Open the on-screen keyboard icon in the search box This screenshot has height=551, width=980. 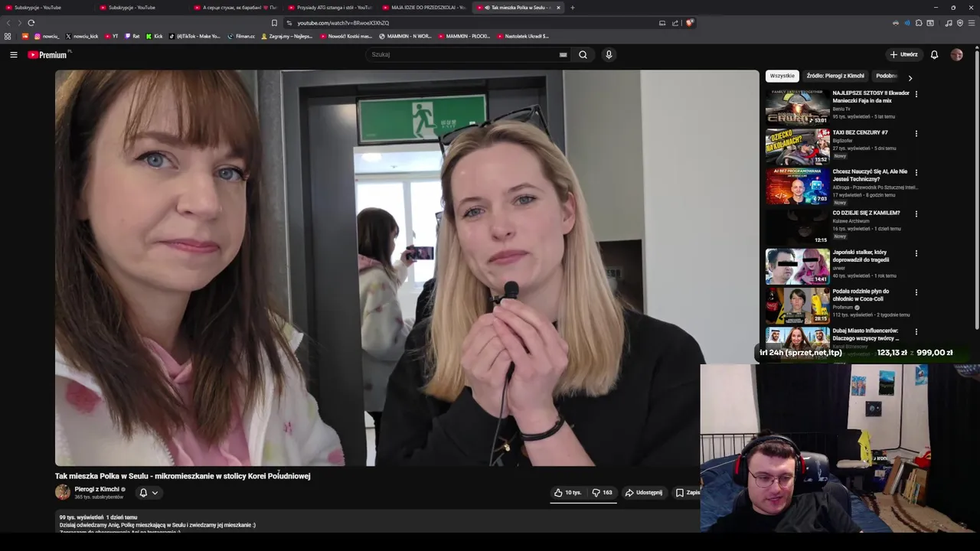[563, 54]
